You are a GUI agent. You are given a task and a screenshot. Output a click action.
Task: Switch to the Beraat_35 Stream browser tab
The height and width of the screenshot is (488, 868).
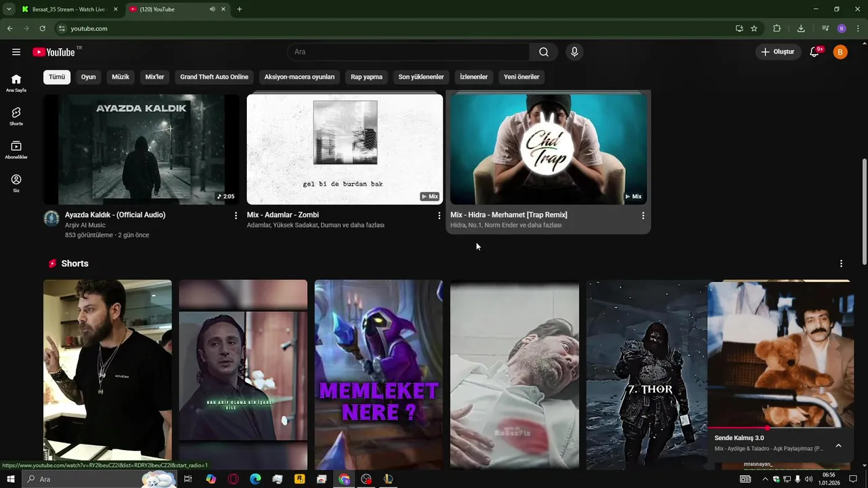69,9
